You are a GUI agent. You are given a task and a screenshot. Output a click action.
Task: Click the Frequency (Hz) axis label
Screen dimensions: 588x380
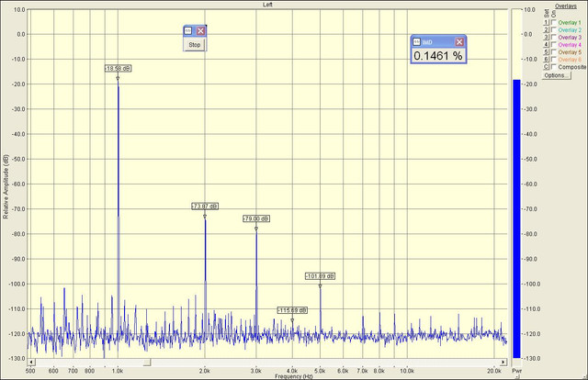(294, 376)
